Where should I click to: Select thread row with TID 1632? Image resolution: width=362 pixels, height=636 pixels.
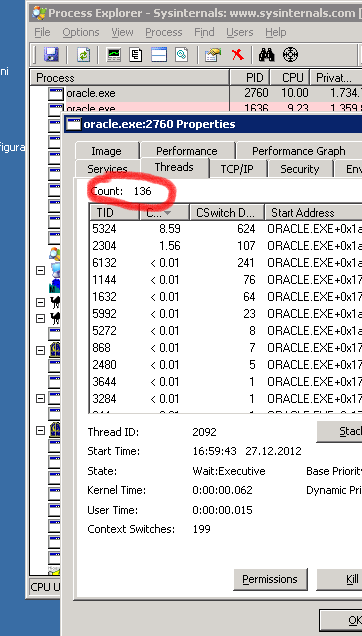226,297
